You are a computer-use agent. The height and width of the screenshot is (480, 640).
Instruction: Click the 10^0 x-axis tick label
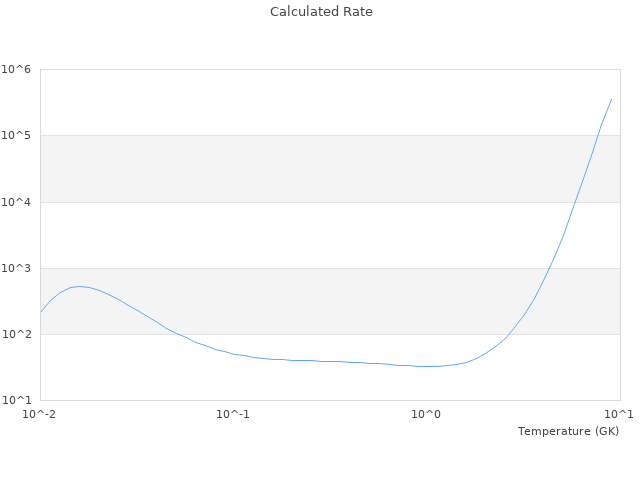427,414
